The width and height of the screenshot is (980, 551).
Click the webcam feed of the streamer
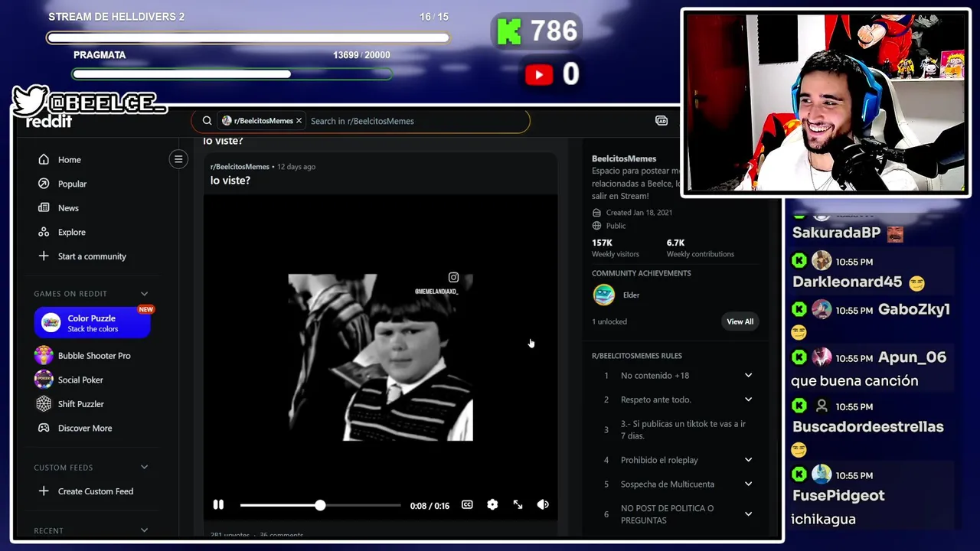click(825, 103)
